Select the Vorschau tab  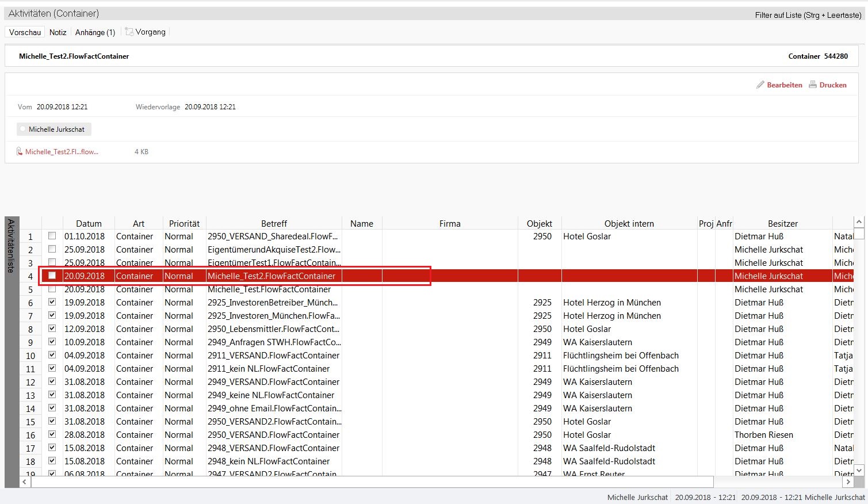click(25, 32)
